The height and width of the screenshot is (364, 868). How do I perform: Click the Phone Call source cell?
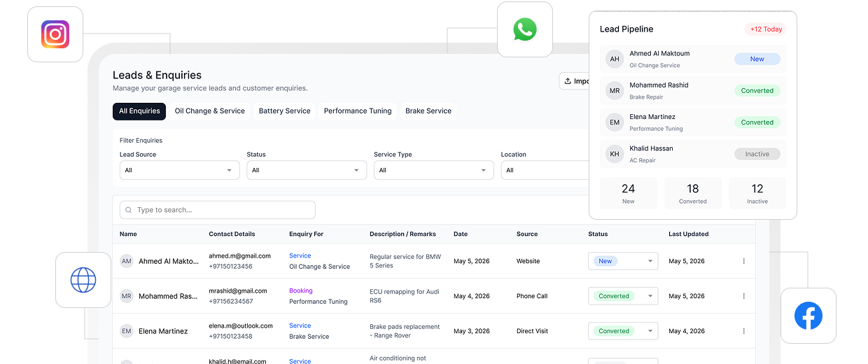click(x=532, y=296)
